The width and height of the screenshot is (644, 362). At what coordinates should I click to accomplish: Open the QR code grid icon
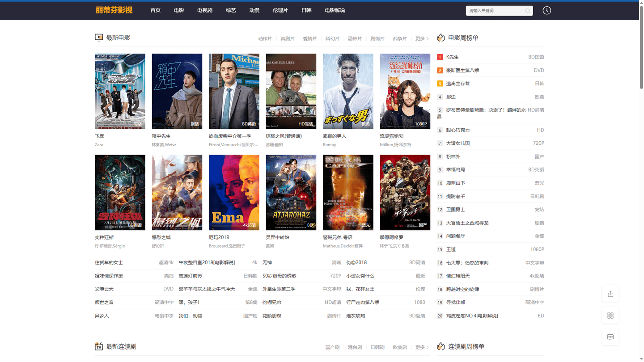coord(610,316)
